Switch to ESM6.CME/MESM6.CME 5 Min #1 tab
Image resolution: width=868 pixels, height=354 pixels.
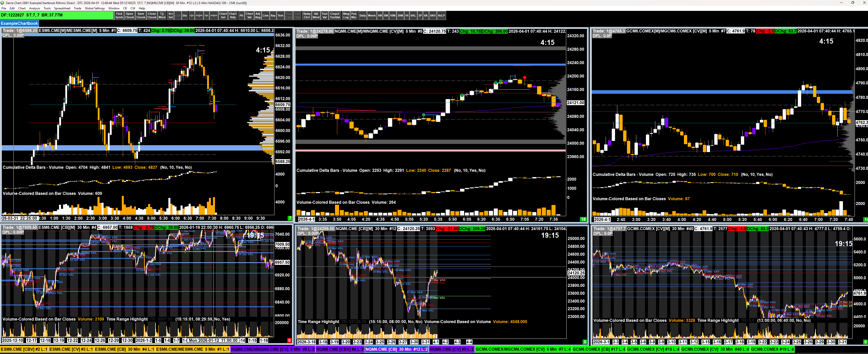[193, 349]
